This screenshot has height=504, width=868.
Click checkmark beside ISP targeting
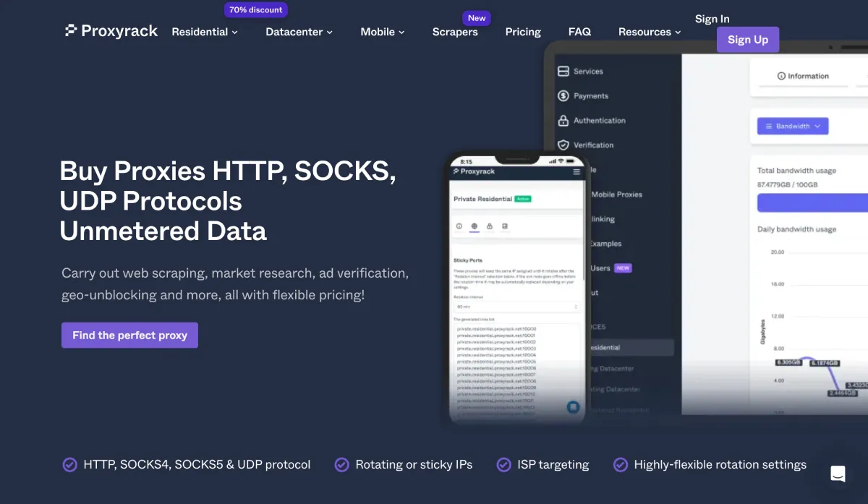pos(504,465)
